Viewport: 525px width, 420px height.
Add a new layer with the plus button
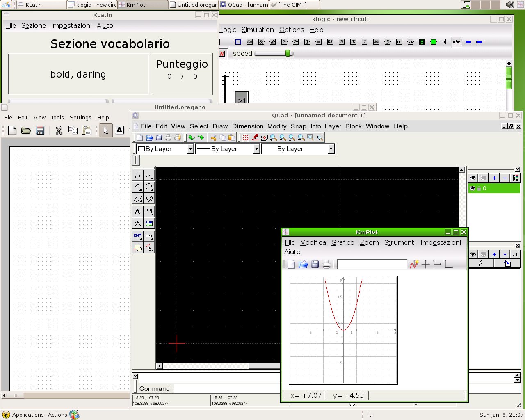[x=494, y=178]
